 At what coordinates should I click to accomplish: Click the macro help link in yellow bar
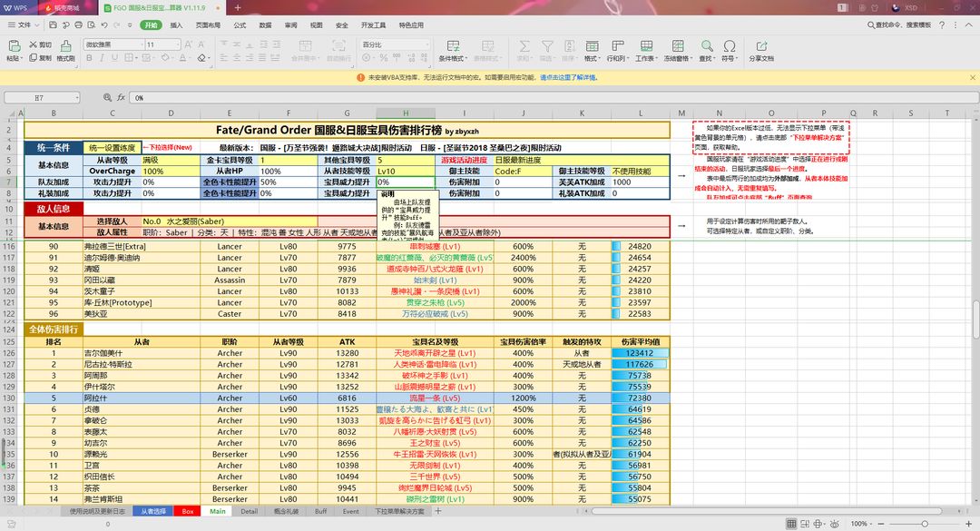569,77
